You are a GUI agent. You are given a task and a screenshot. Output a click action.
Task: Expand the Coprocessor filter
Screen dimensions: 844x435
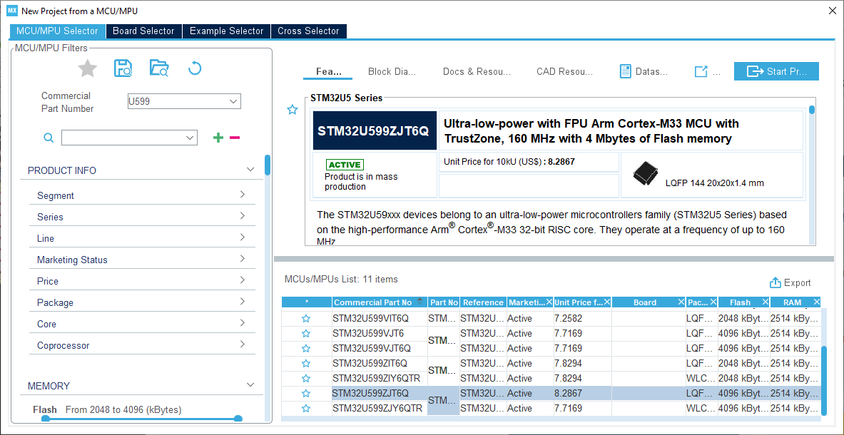coord(242,345)
